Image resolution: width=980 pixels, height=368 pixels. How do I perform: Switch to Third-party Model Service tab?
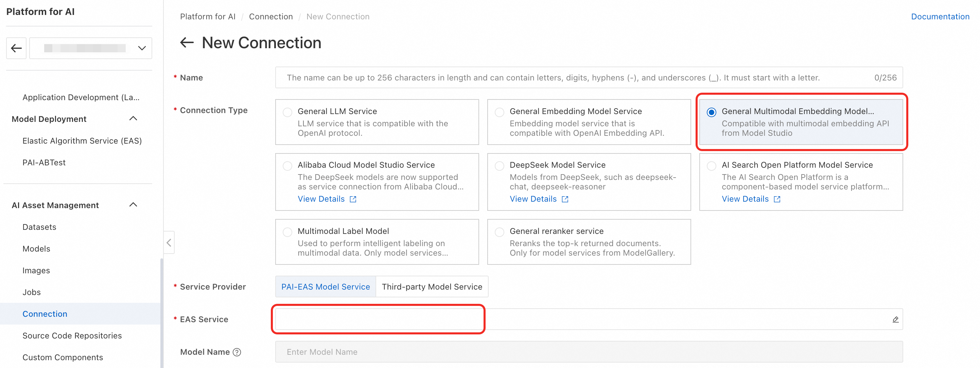tap(432, 287)
